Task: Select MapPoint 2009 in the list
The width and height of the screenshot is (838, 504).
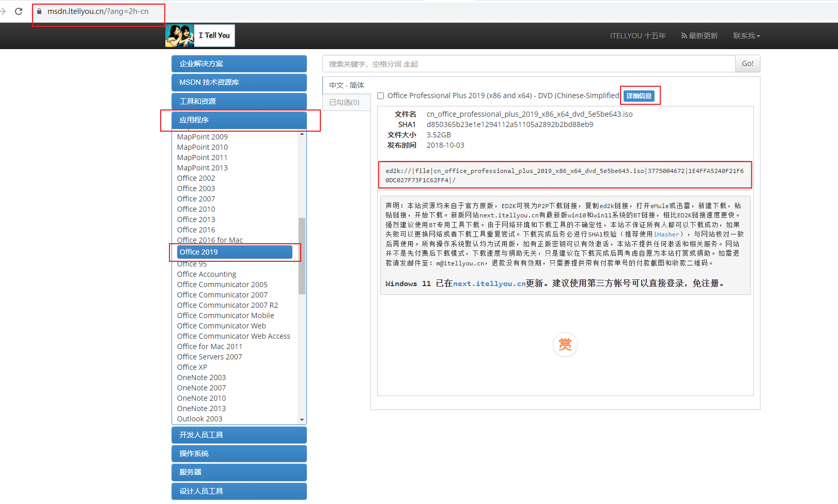Action: click(x=203, y=137)
